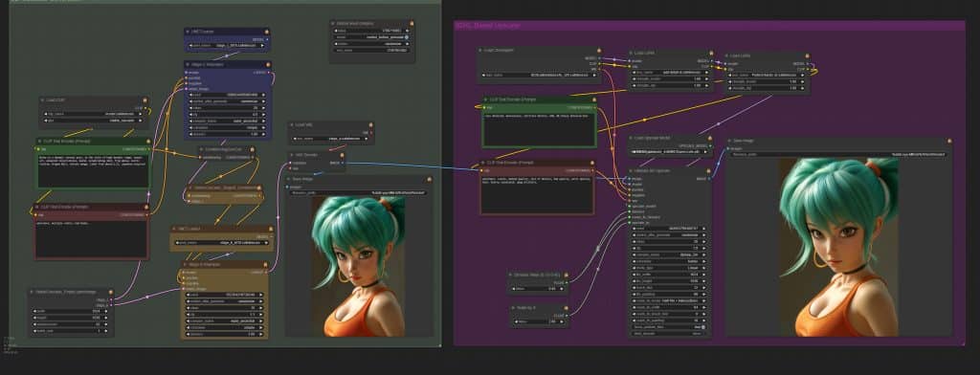Open the vae_name dropdown in Load VAE
Screen dimensions: 980x375
(330, 139)
